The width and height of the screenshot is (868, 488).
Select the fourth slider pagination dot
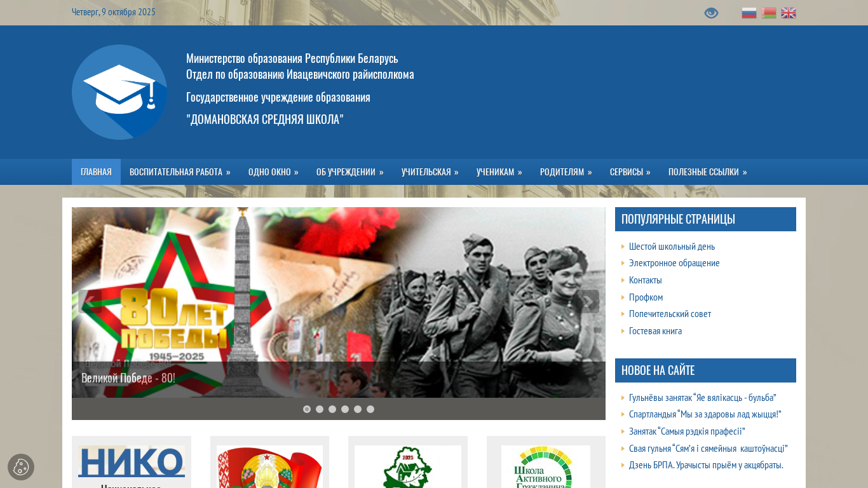(x=345, y=409)
